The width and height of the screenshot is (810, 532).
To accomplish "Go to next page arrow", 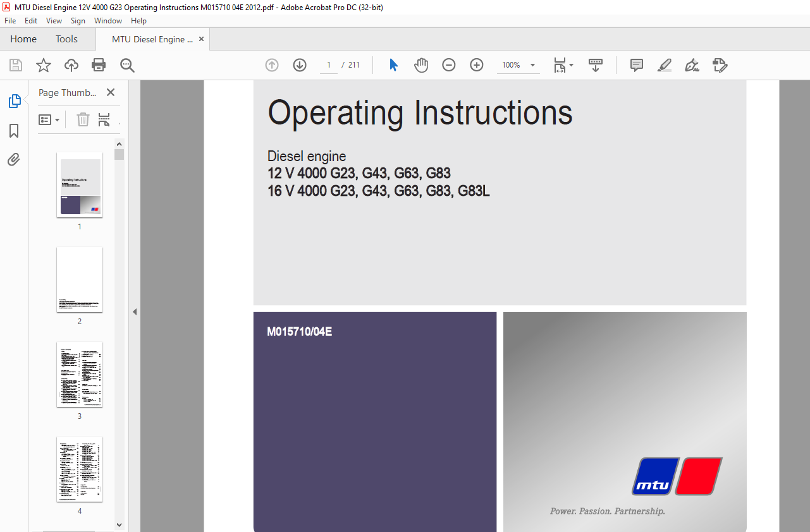I will (300, 65).
